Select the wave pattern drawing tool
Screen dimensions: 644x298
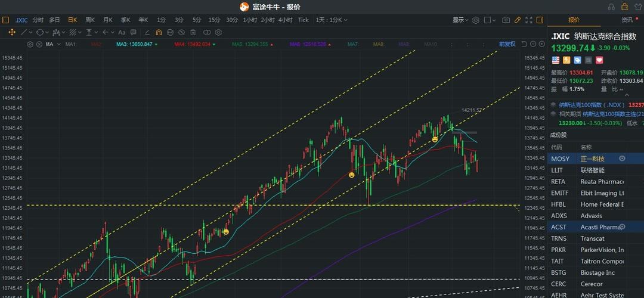point(56,32)
